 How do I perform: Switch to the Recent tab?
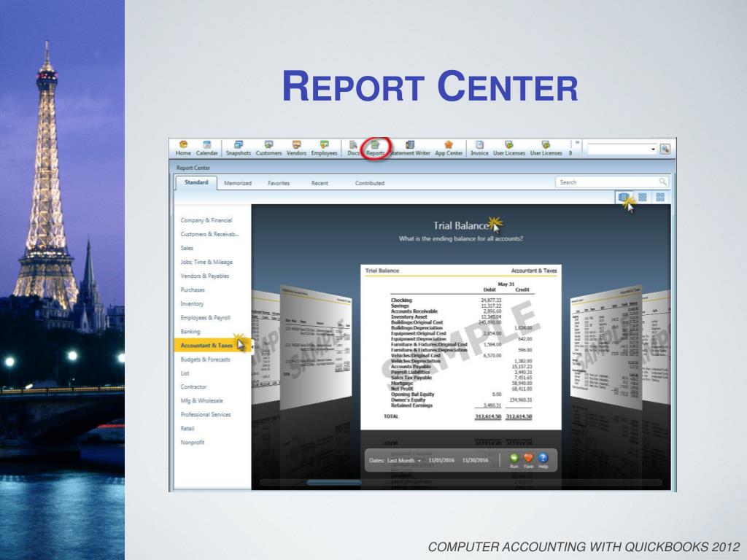point(320,183)
